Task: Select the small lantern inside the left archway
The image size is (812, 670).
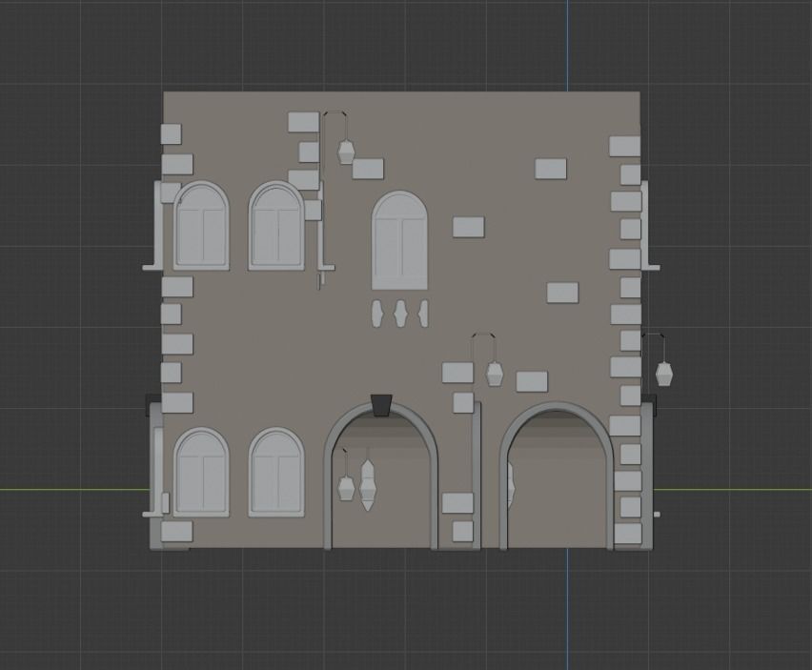Action: (345, 488)
